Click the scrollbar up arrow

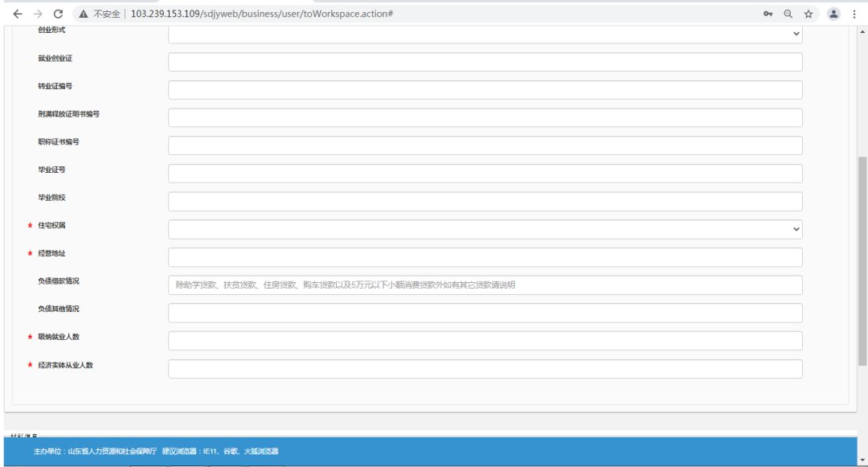[862, 31]
